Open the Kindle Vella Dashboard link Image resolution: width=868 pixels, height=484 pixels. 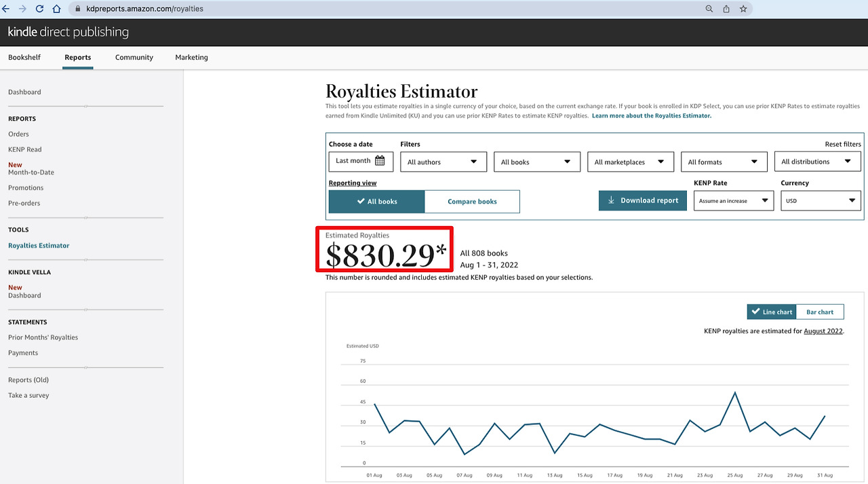[x=24, y=295]
